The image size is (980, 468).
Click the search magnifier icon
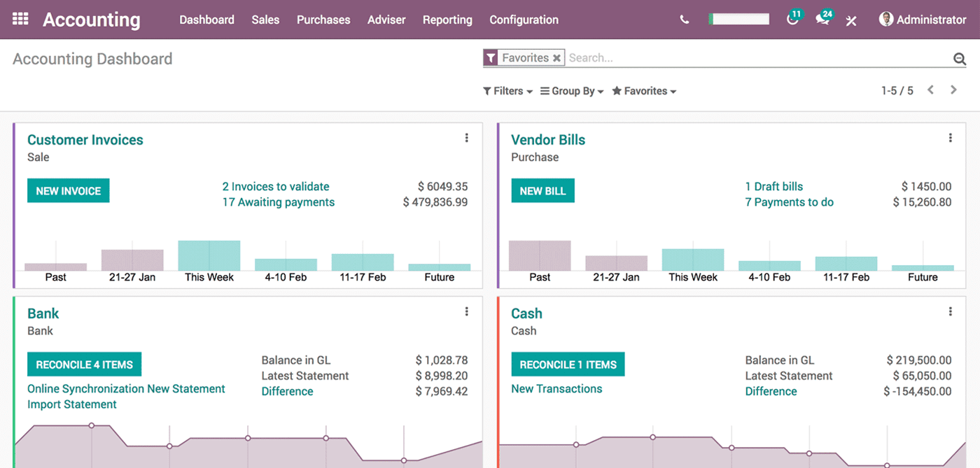point(960,59)
